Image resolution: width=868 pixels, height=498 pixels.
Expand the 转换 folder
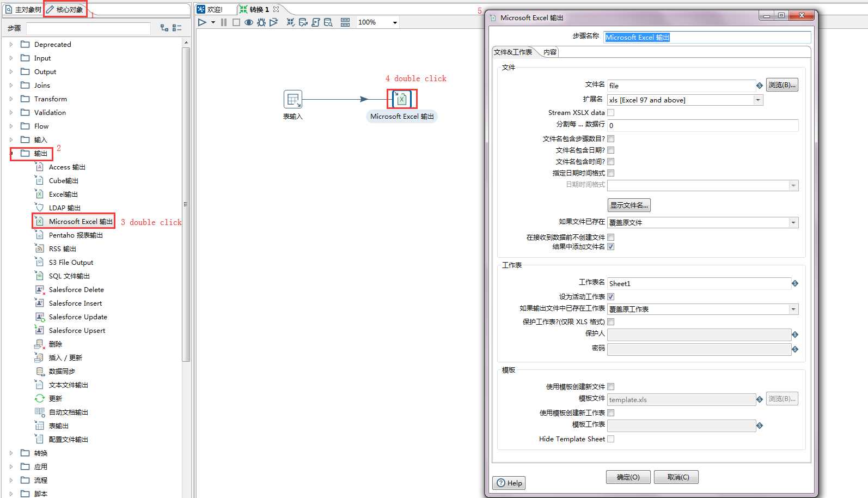click(x=11, y=453)
